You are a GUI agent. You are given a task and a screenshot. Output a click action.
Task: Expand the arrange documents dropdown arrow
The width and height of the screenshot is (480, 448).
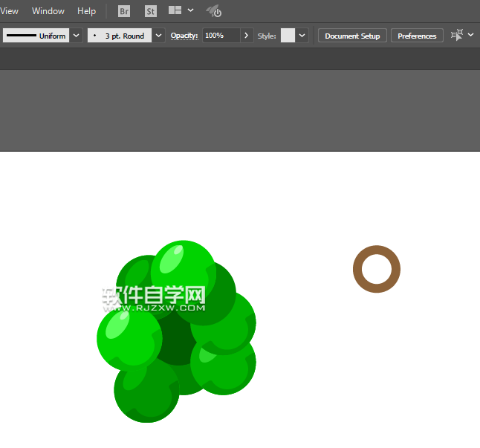pos(191,11)
